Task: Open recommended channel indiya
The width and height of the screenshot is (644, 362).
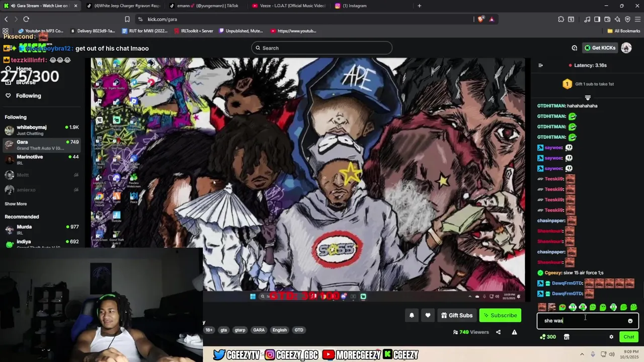Action: coord(41,244)
